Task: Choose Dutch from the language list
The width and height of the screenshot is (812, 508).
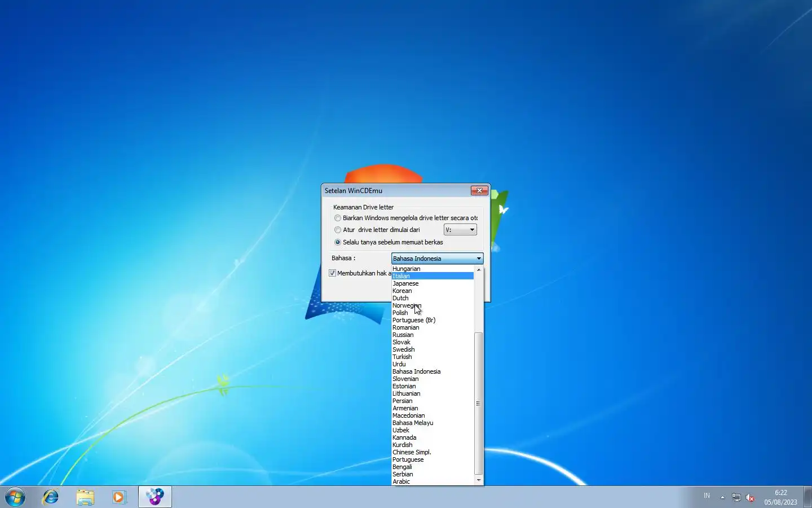Action: [x=433, y=298]
